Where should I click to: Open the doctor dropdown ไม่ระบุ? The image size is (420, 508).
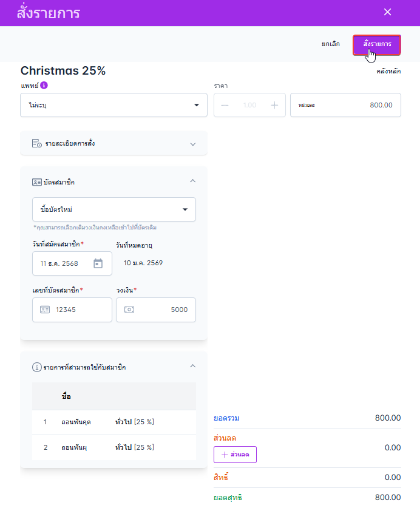(x=114, y=105)
